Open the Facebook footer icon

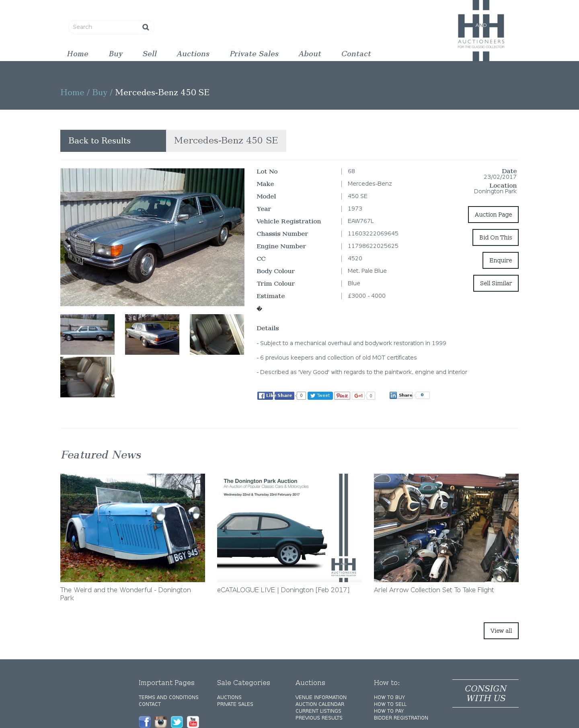click(x=145, y=722)
